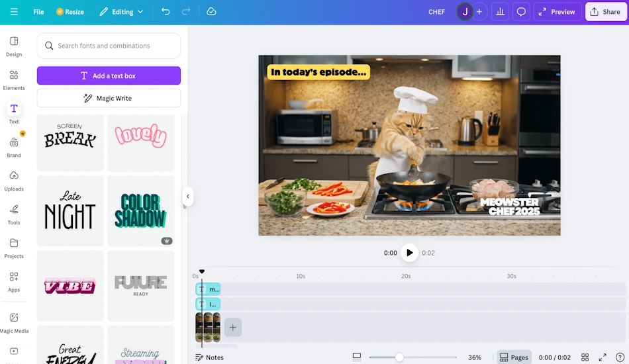
Task: Switch to the Design tab
Action: 14,46
